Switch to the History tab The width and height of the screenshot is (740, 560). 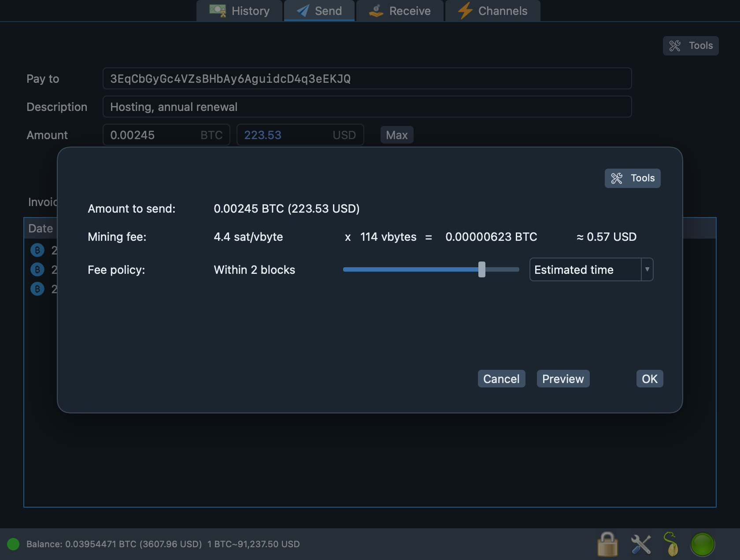tap(239, 11)
